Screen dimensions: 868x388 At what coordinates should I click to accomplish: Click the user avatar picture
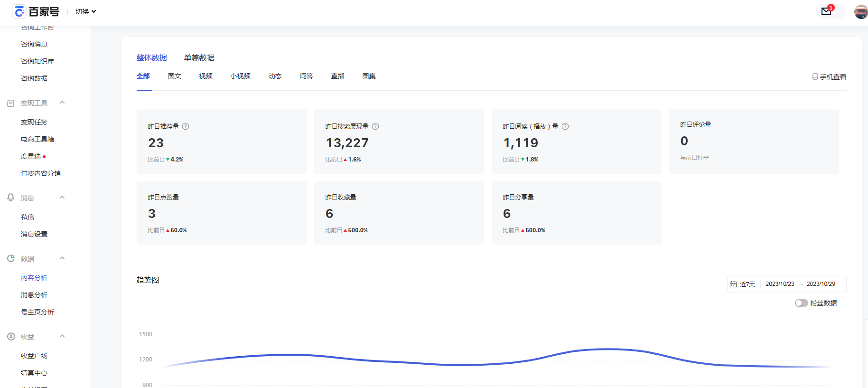[860, 12]
